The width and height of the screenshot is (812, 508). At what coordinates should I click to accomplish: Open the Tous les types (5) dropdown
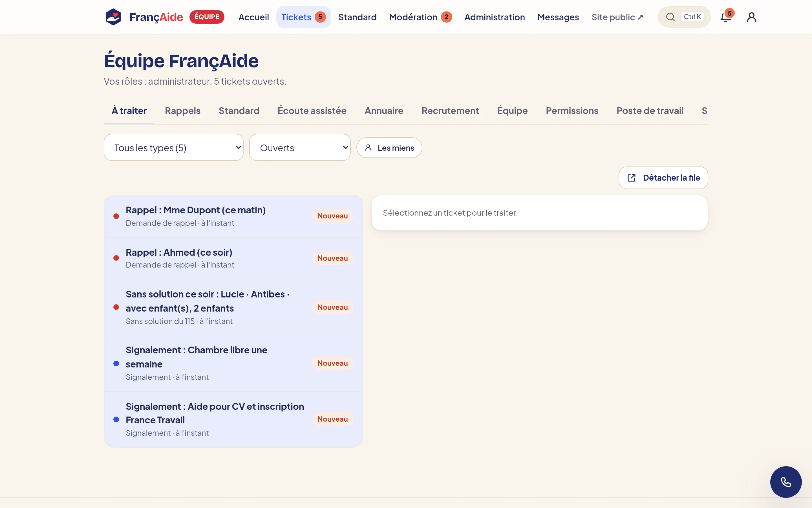pos(173,148)
